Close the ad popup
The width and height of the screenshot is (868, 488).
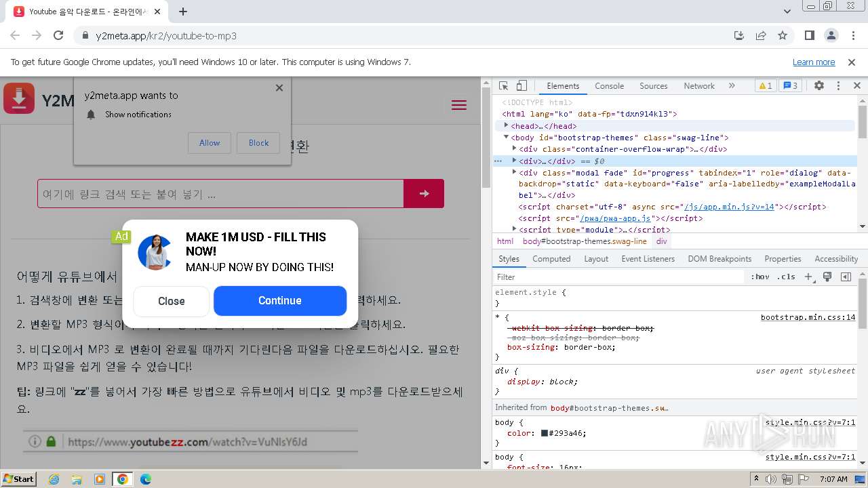(172, 301)
